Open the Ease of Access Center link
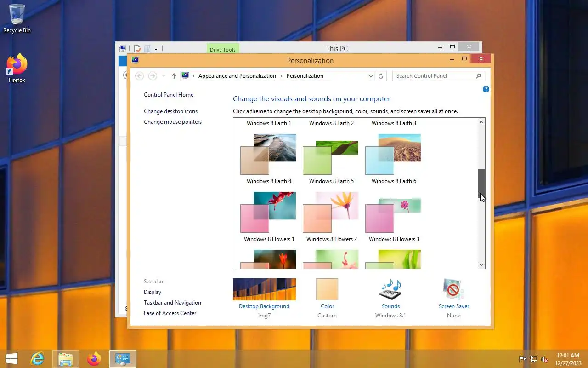The width and height of the screenshot is (588, 368). [x=170, y=313]
